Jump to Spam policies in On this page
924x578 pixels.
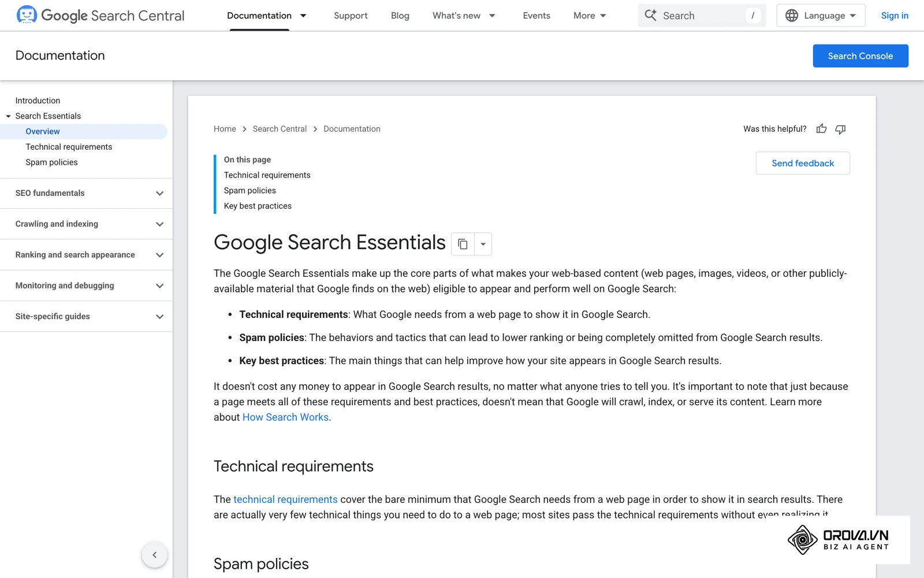[250, 191]
